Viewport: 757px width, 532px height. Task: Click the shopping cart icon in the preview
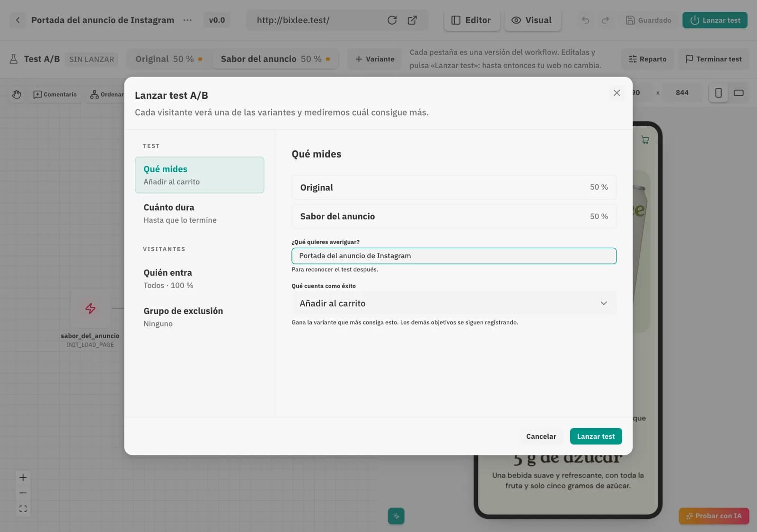coord(645,140)
